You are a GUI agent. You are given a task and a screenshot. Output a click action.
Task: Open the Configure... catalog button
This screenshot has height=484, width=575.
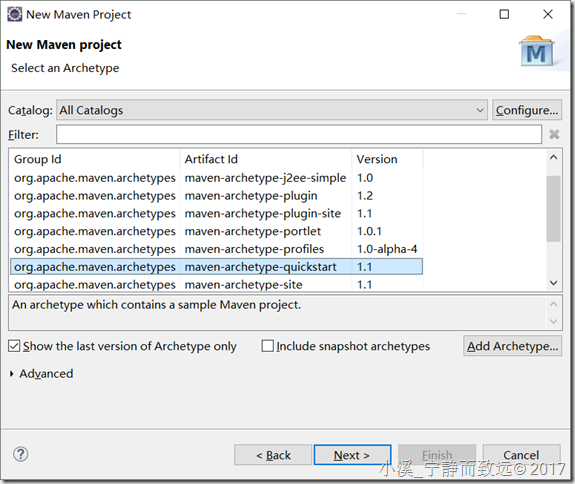click(x=527, y=110)
